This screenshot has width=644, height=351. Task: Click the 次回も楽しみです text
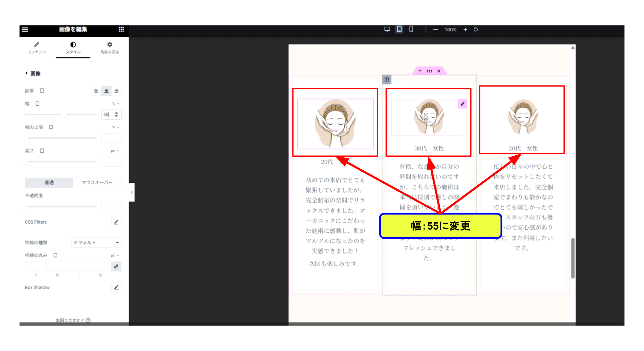pos(334,264)
